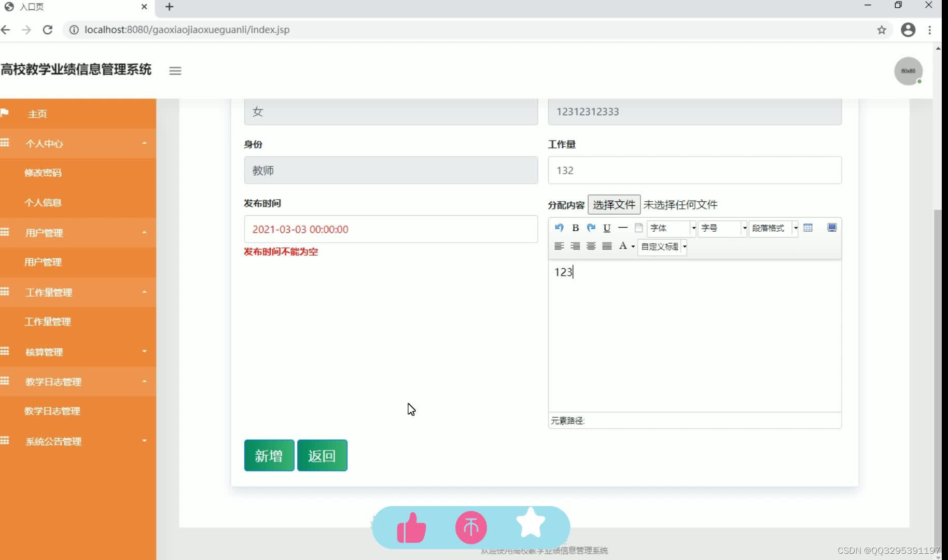Click the 发布时间 date input field
This screenshot has height=560, width=948.
click(391, 229)
